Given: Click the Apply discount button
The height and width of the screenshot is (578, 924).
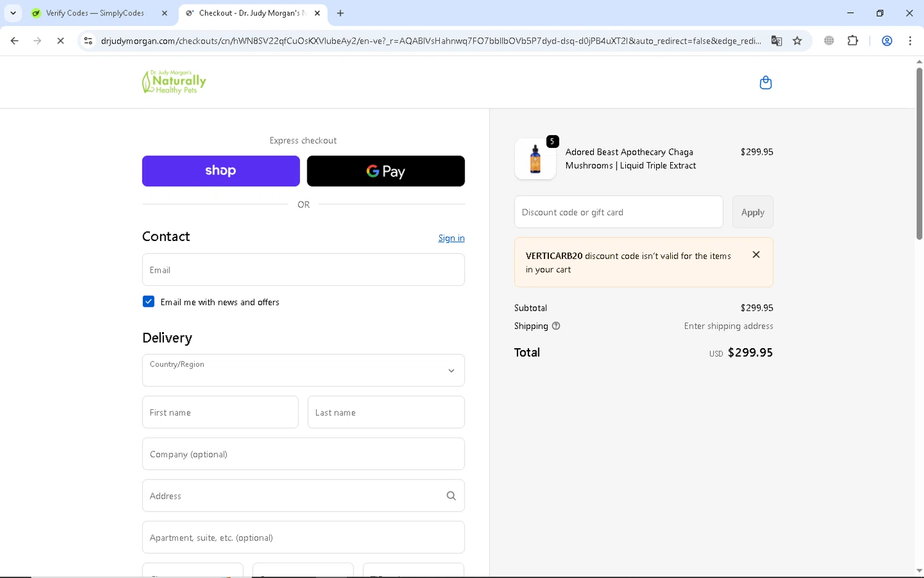Looking at the screenshot, I should pos(752,212).
